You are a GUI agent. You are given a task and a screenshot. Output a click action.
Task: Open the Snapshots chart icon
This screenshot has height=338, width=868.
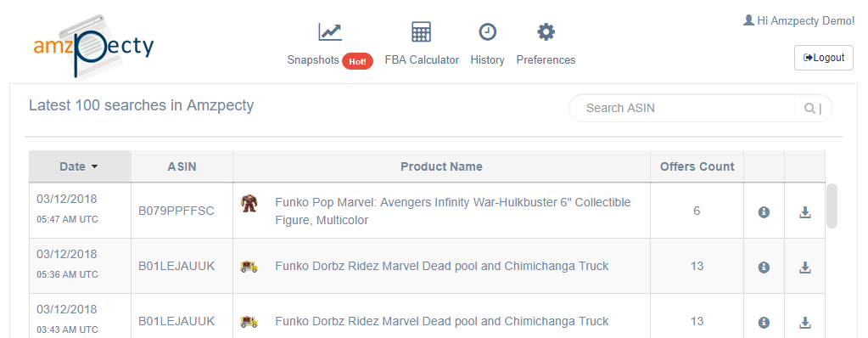coord(330,32)
